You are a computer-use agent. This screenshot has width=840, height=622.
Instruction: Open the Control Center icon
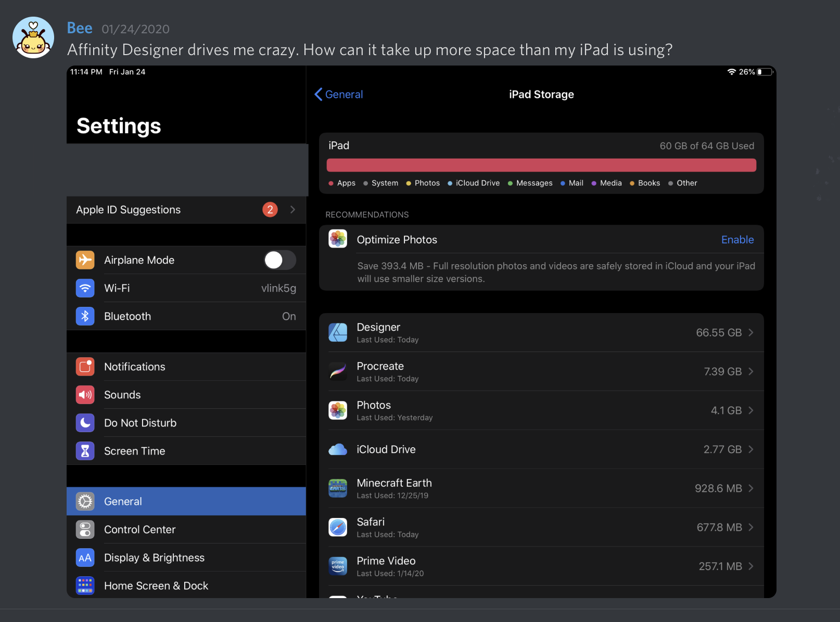pyautogui.click(x=85, y=529)
